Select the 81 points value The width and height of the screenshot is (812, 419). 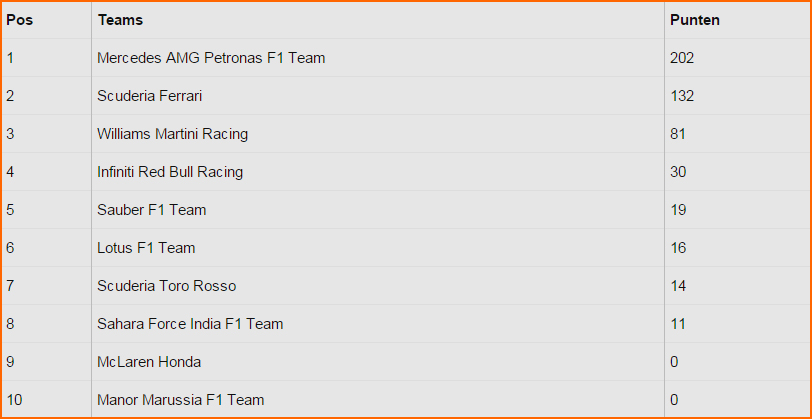[678, 134]
